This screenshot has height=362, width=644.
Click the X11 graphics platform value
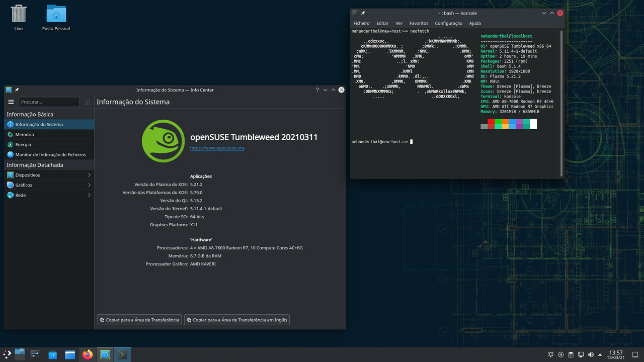pyautogui.click(x=194, y=225)
